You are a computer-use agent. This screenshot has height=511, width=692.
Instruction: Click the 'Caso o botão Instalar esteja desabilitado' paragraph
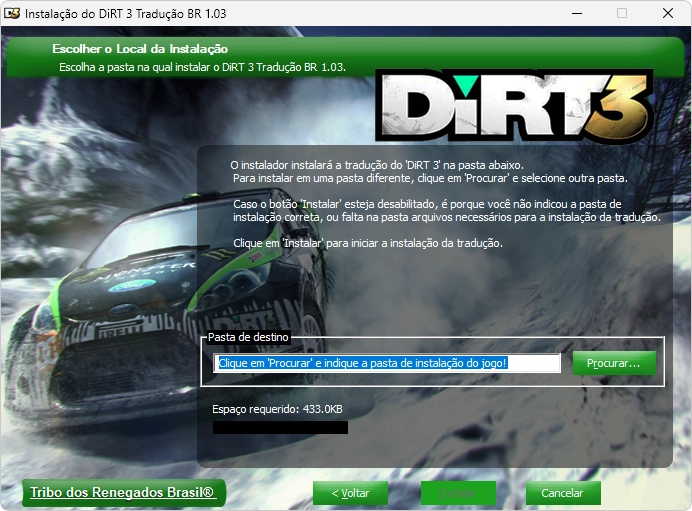pyautogui.click(x=447, y=210)
